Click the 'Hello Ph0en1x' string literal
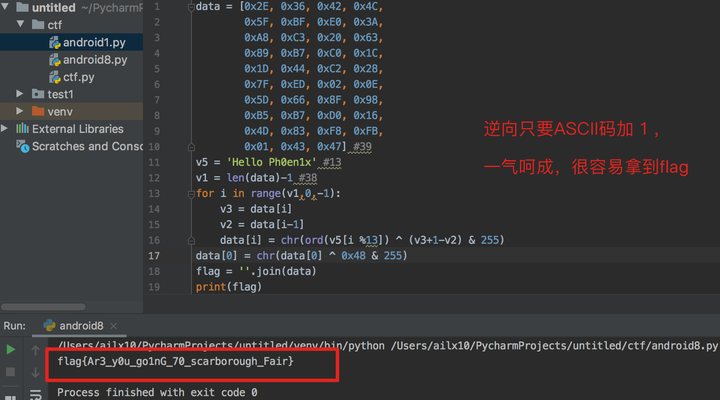The height and width of the screenshot is (400, 720). (271, 162)
